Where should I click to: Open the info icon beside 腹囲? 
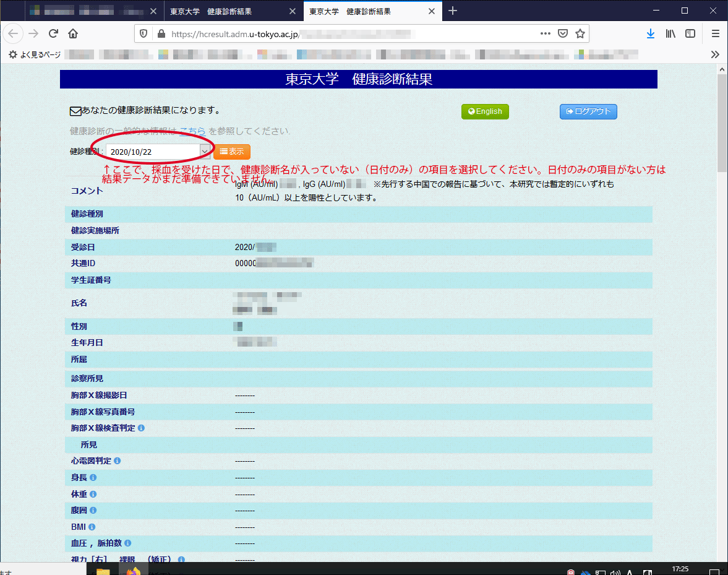click(x=93, y=511)
